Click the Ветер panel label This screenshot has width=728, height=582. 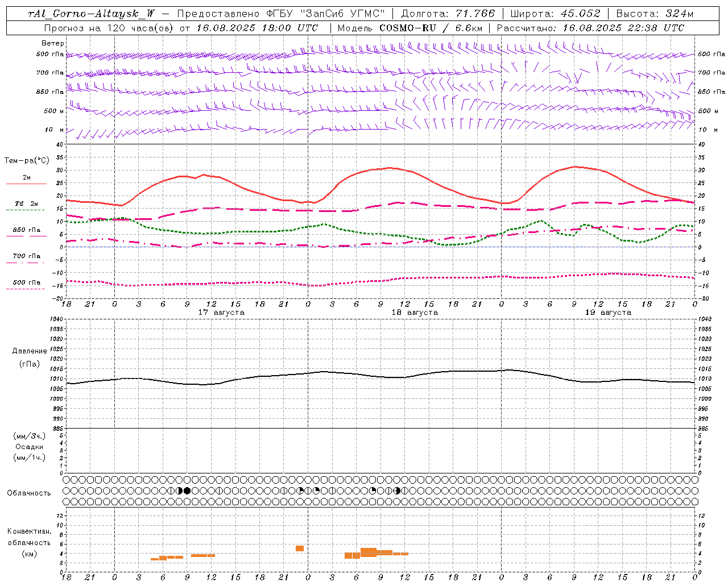(x=53, y=43)
